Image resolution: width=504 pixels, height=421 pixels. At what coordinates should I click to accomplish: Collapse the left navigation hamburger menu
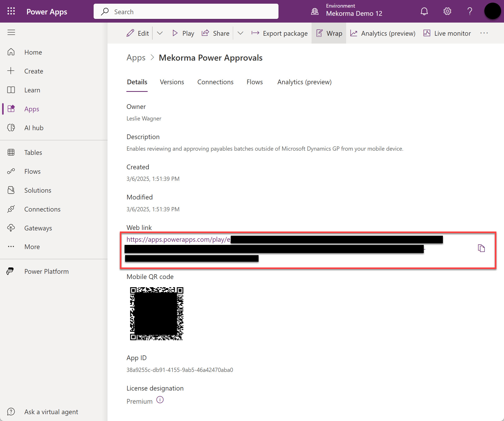coord(11,33)
